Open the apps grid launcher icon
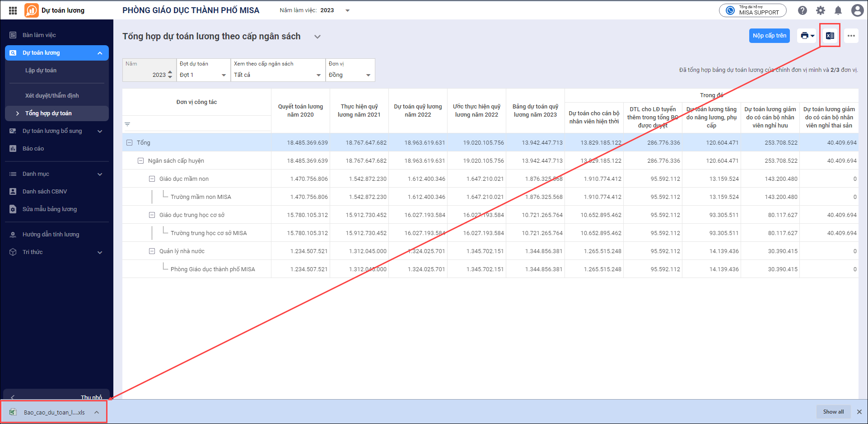The image size is (868, 424). (13, 10)
